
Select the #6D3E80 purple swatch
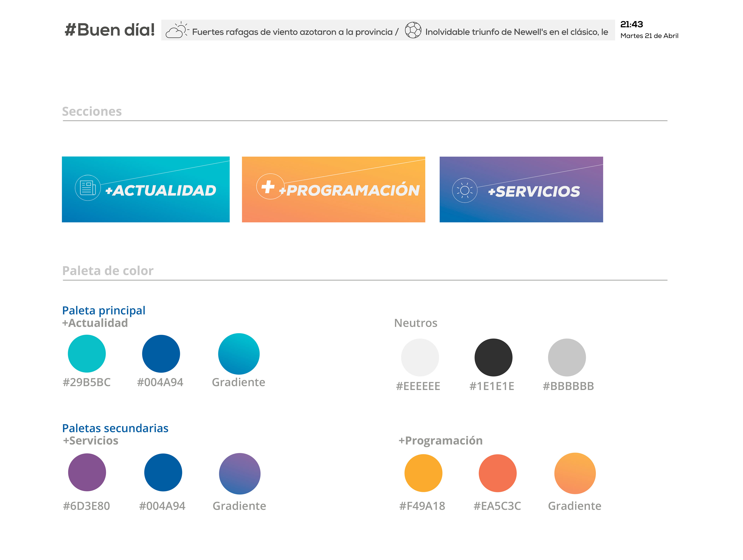pyautogui.click(x=87, y=472)
